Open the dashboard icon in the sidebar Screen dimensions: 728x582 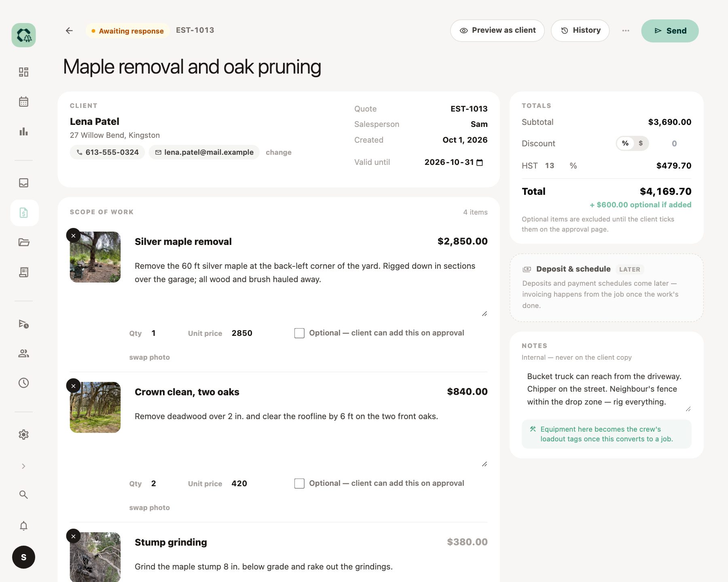pyautogui.click(x=23, y=72)
